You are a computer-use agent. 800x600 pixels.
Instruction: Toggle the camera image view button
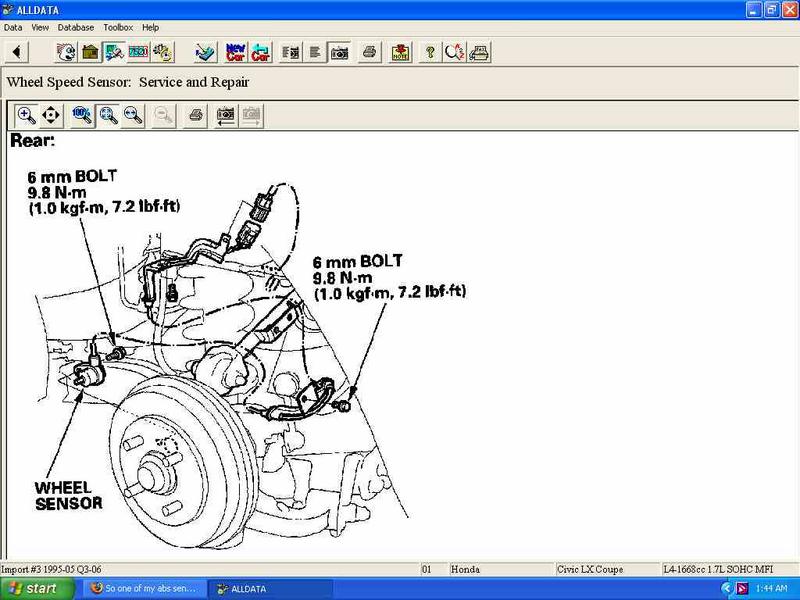(339, 51)
